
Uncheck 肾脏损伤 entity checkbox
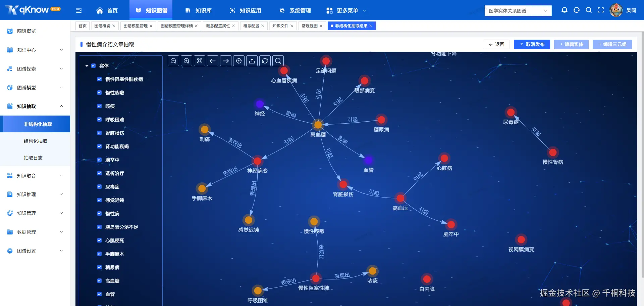click(x=99, y=133)
